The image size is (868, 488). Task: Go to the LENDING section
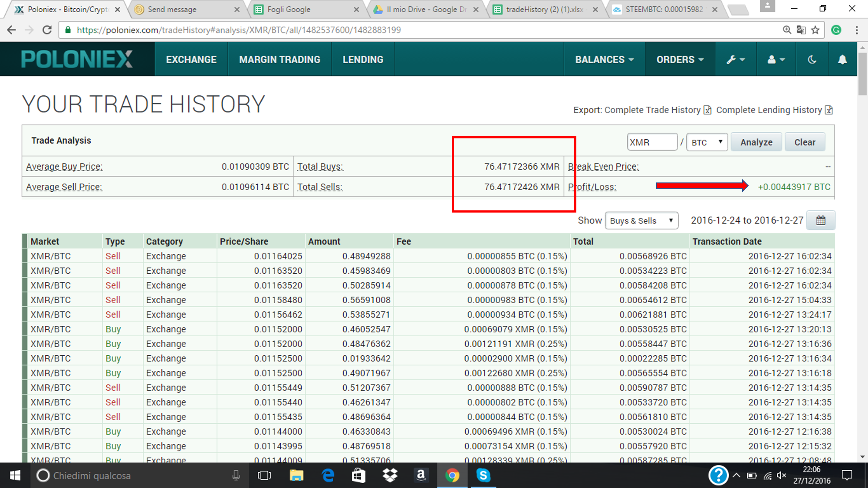[363, 59]
